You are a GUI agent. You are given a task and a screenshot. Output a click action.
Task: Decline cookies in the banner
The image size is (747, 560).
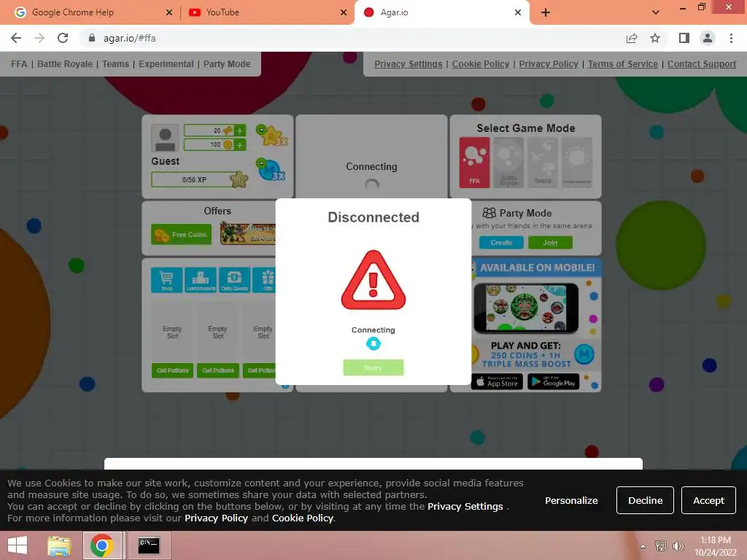645,500
